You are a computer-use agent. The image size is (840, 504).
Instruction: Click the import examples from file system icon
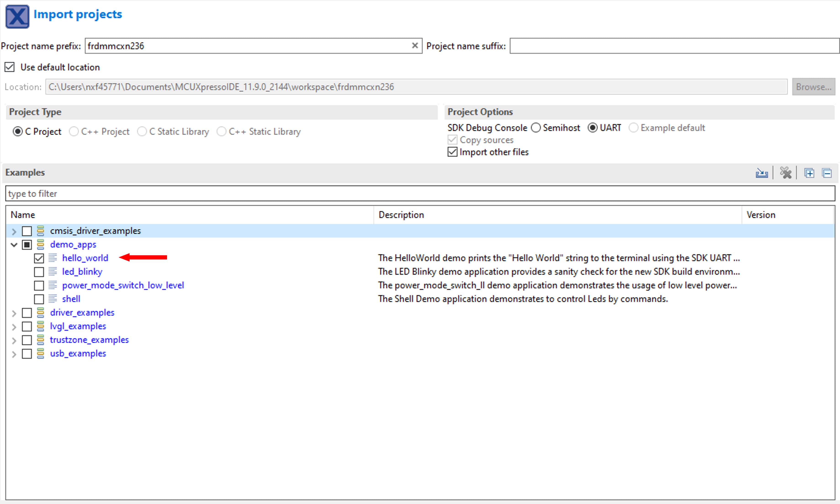761,173
